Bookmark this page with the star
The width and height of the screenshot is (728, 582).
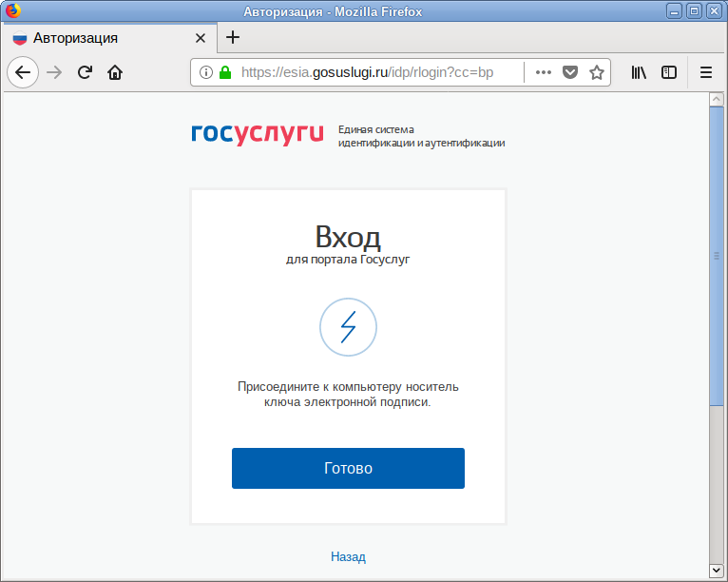point(597,72)
